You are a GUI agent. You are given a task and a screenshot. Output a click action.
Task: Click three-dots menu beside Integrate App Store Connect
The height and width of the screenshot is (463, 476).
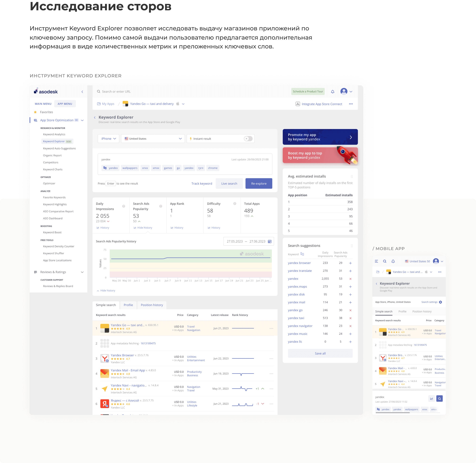click(351, 104)
